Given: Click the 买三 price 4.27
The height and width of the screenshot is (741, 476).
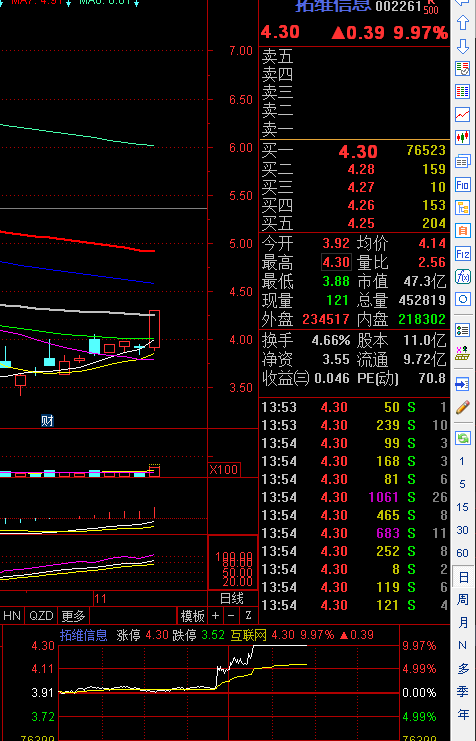Looking at the screenshot, I should (x=361, y=187).
